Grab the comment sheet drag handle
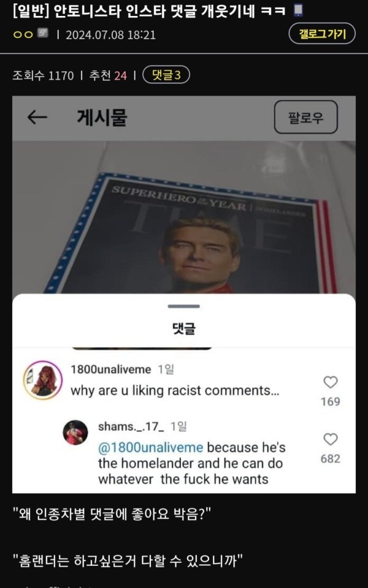The image size is (368, 588). 183,306
